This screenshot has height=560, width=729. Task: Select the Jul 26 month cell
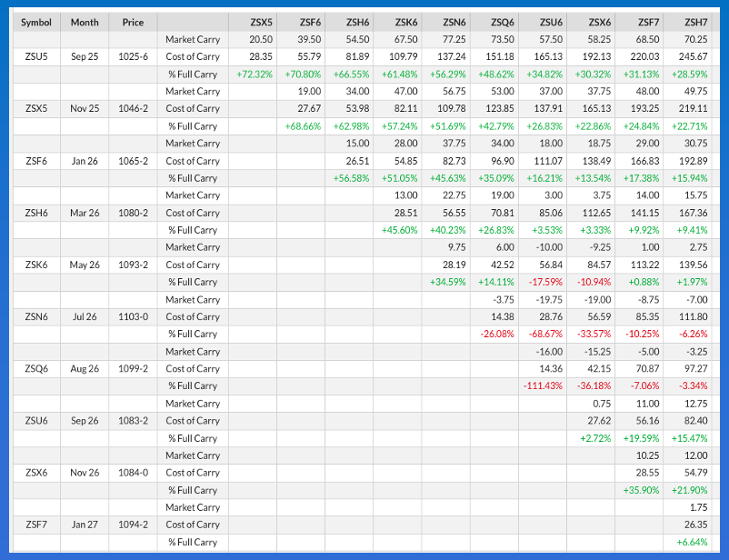pyautogui.click(x=85, y=316)
